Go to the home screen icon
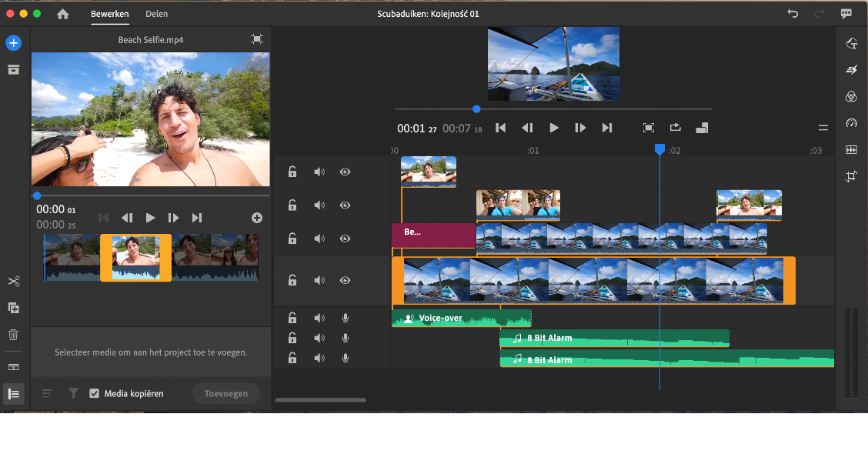This screenshot has height=474, width=868. pyautogui.click(x=63, y=14)
